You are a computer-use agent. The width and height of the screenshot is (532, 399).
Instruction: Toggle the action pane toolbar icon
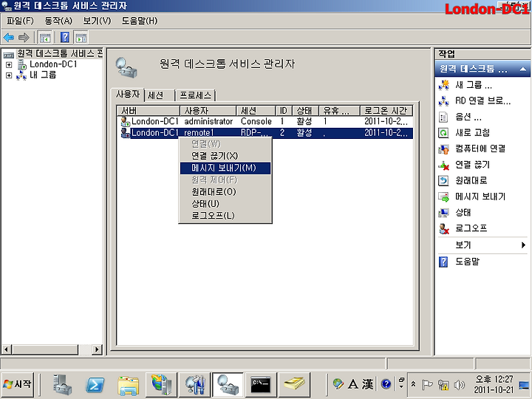(81, 38)
